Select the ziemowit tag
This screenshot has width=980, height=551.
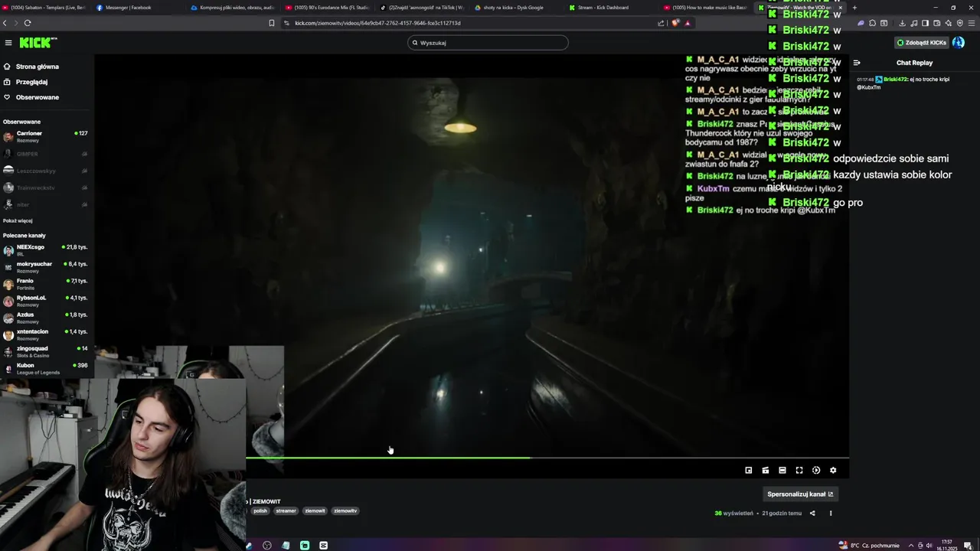[x=315, y=511]
